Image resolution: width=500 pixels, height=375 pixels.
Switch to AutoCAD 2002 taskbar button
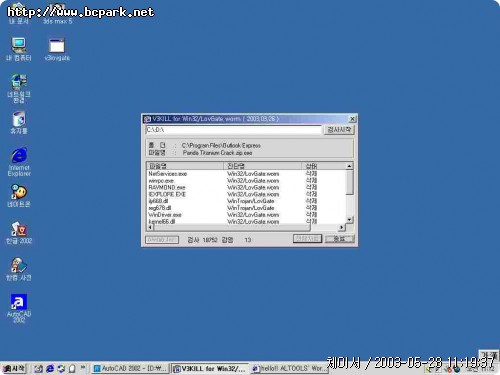130,369
